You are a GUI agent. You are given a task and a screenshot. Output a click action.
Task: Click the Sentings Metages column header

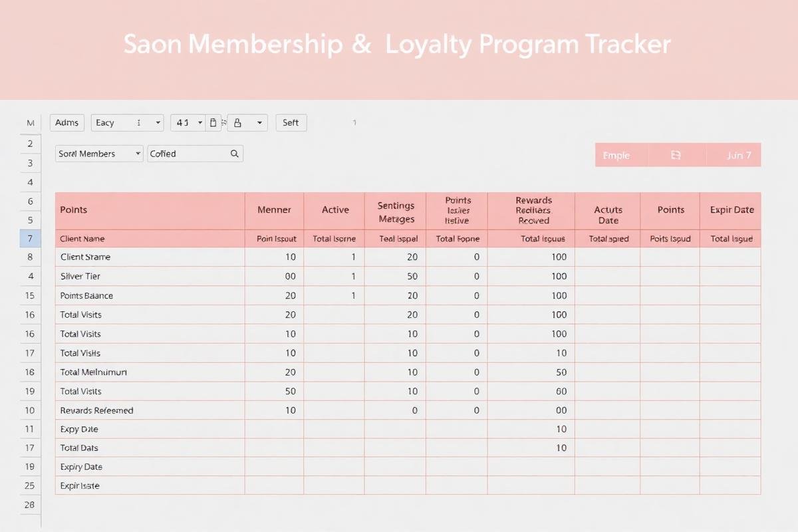click(396, 212)
